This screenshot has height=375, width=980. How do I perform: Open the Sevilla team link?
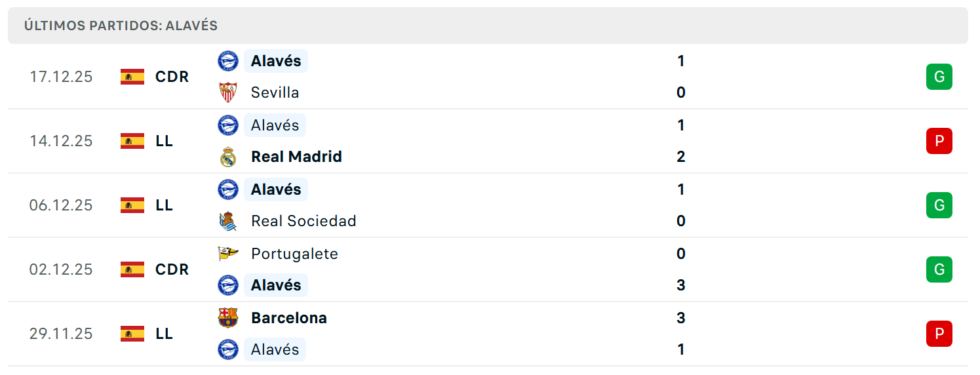pos(275,92)
